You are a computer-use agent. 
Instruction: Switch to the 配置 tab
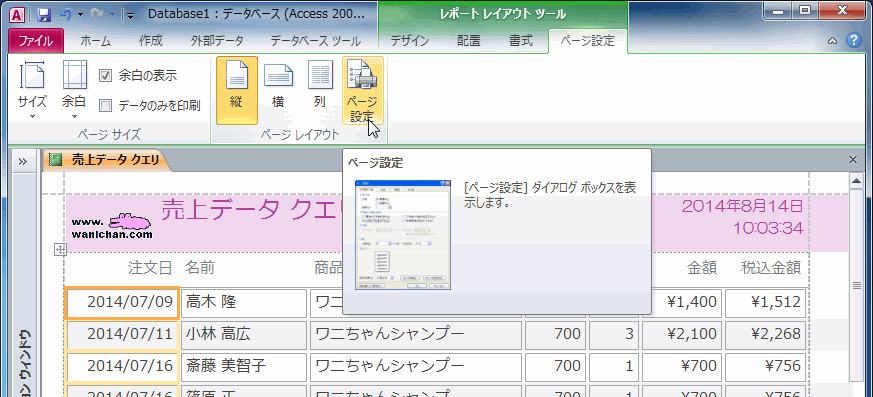[x=469, y=41]
